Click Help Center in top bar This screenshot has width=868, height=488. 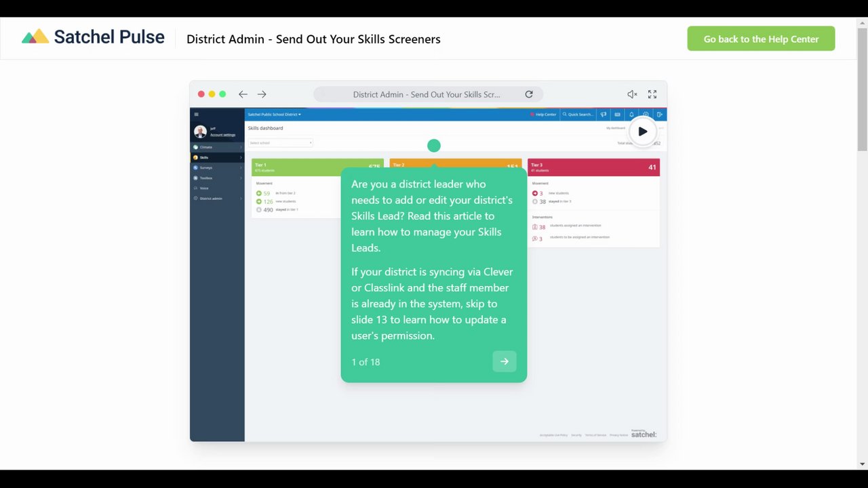[x=543, y=115]
